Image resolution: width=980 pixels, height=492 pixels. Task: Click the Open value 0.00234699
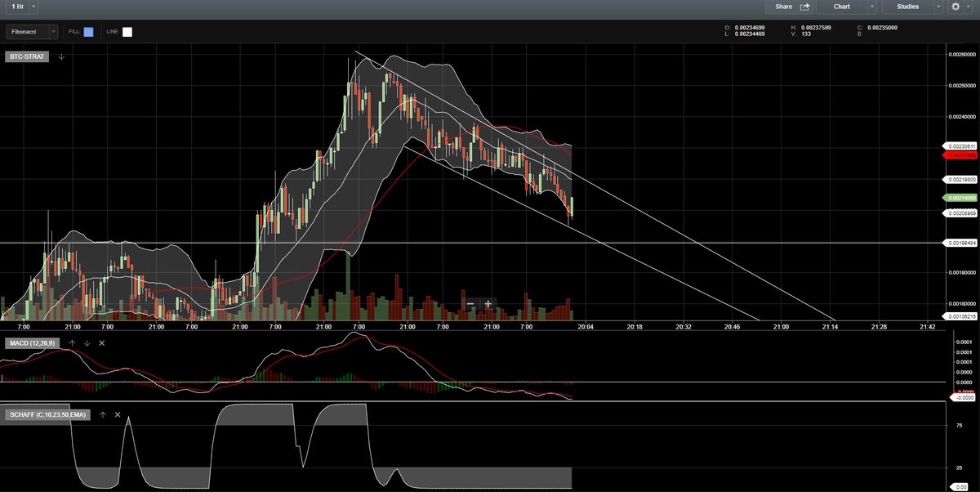749,28
